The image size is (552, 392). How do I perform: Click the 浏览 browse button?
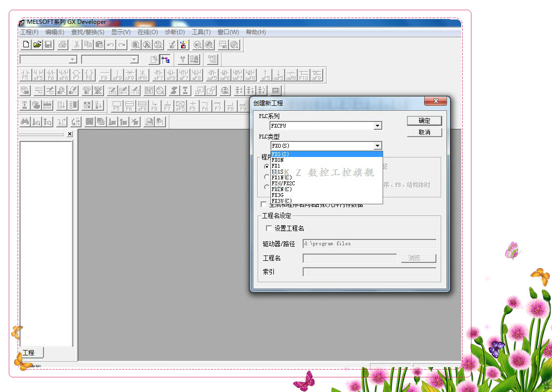(x=419, y=258)
